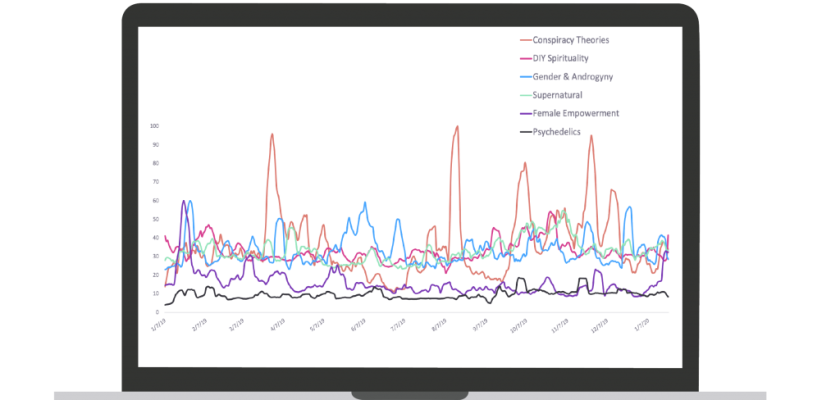Image resolution: width=840 pixels, height=400 pixels.
Task: Click the dark gray Psychedelics legend marker
Action: [525, 131]
